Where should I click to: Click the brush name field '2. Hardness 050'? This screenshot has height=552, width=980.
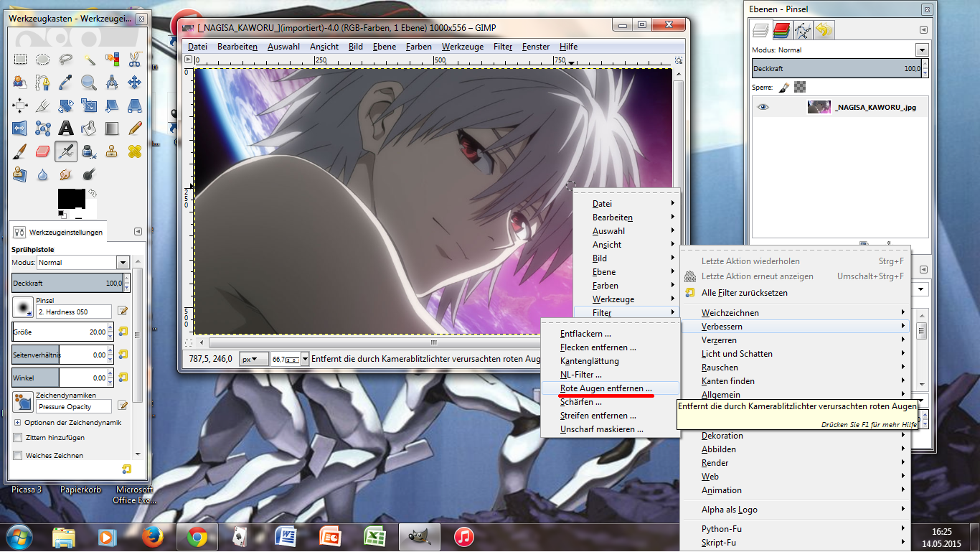(73, 312)
